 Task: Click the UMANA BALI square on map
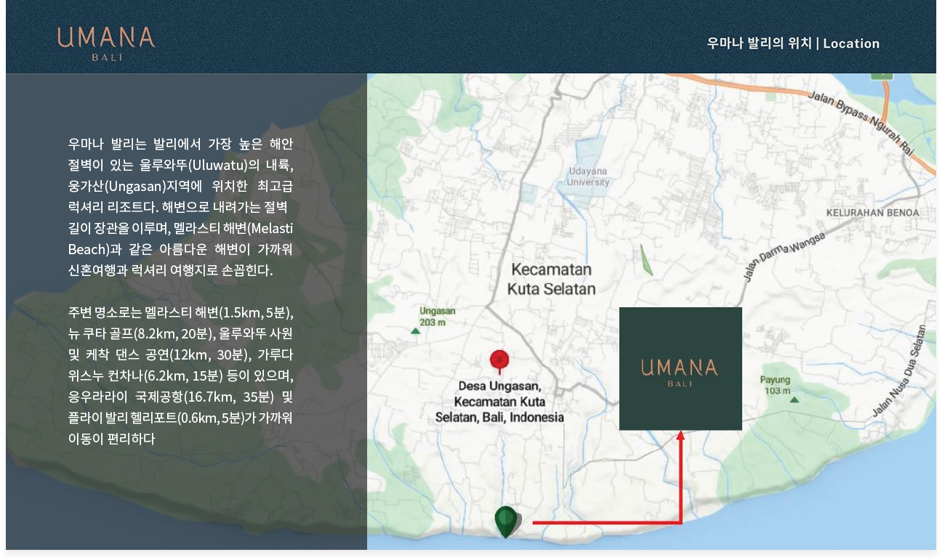point(680,368)
